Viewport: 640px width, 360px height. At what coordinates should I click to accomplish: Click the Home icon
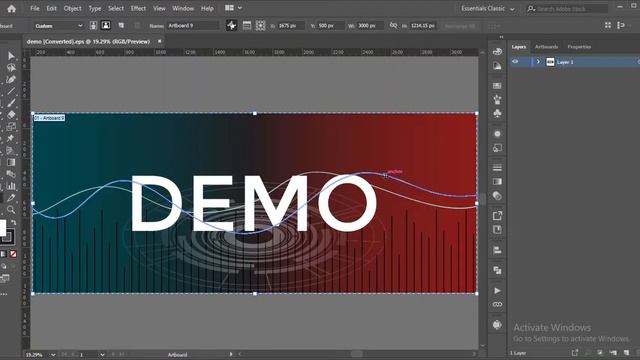pos(11,9)
